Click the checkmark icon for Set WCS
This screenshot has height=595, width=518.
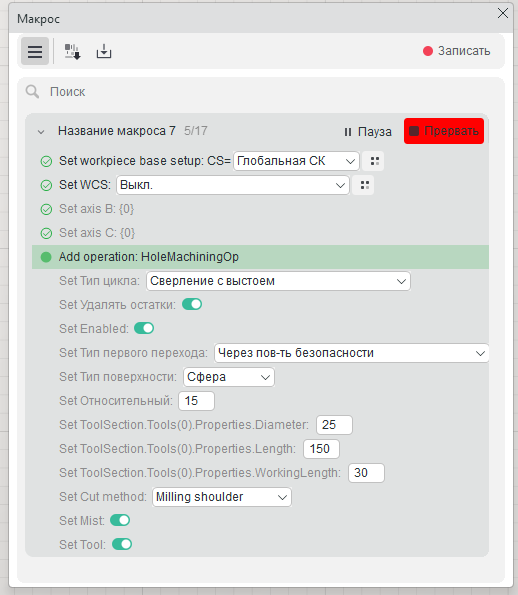coord(46,186)
